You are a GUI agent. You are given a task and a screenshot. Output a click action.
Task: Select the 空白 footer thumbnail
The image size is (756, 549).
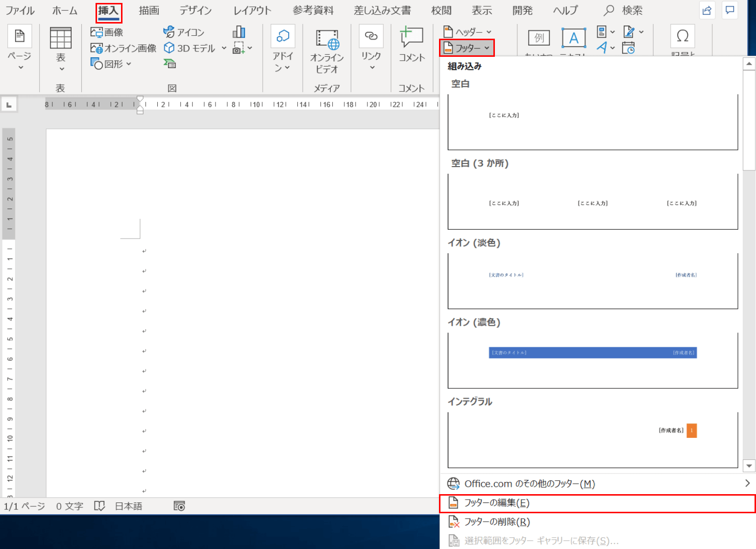(x=593, y=122)
